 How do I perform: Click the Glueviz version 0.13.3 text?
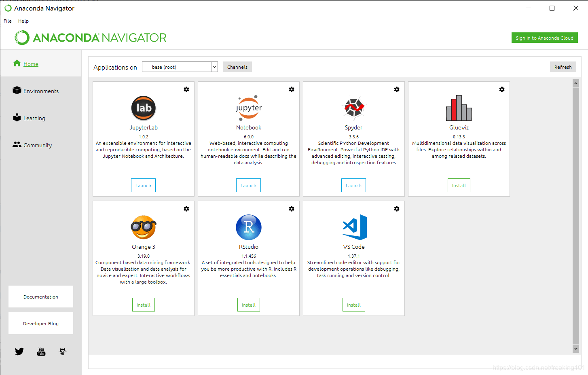[x=459, y=137]
